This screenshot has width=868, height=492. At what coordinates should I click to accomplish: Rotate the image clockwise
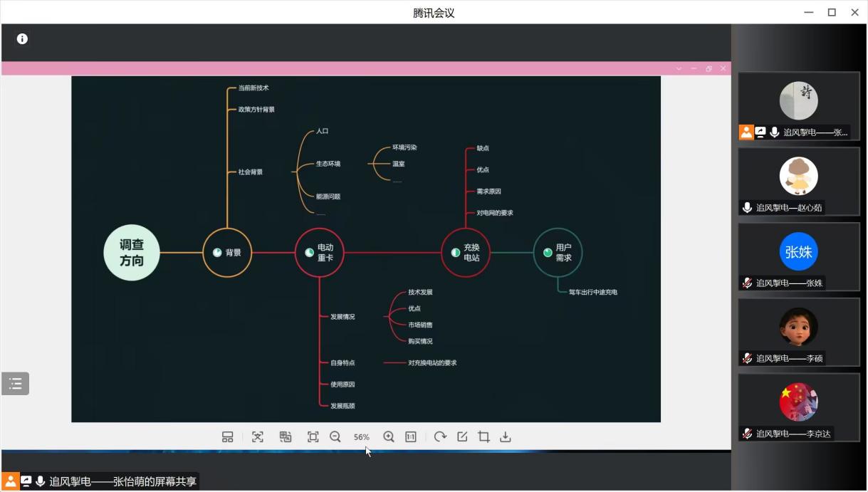click(440, 437)
